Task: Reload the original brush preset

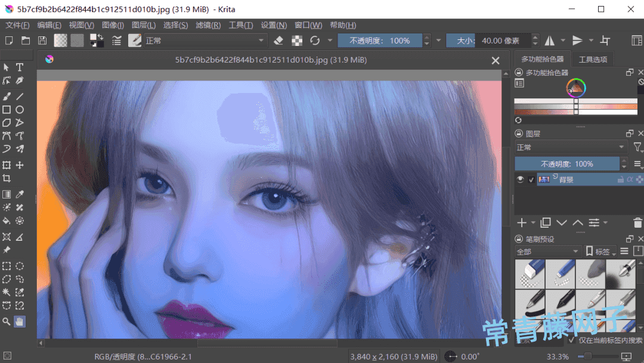Action: pos(315,41)
